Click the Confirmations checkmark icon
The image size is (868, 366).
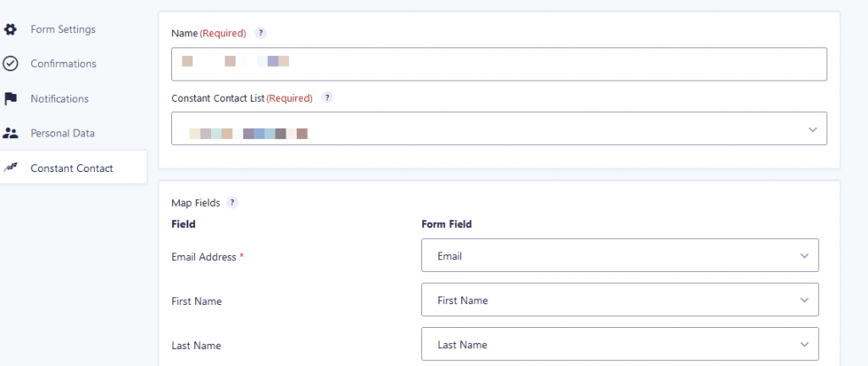(10, 64)
